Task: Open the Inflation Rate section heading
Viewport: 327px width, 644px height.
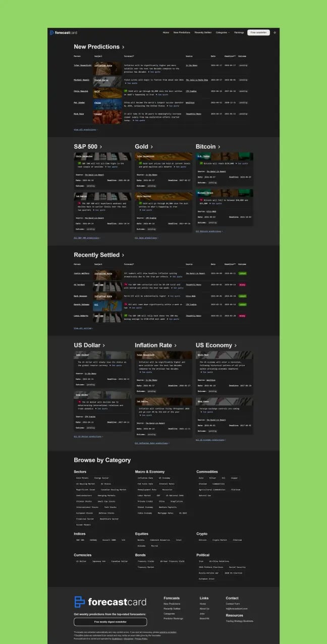Action: pyautogui.click(x=156, y=345)
